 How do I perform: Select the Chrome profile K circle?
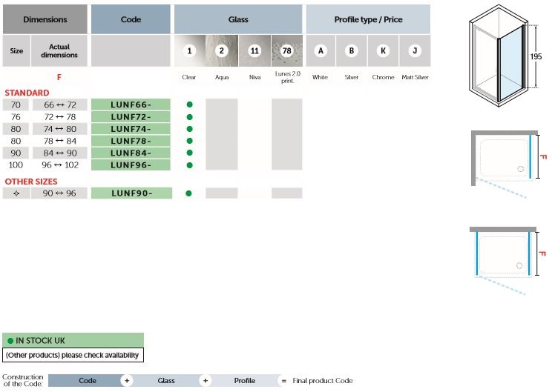383,50
